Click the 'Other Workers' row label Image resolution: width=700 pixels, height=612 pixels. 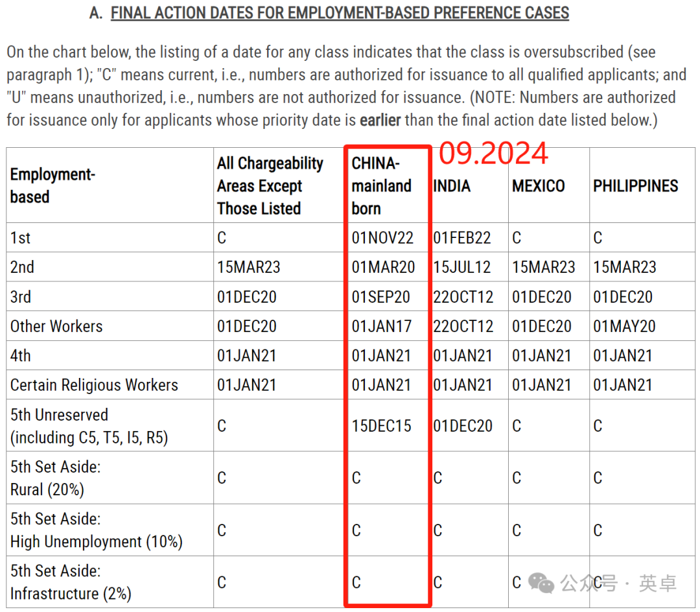point(56,326)
